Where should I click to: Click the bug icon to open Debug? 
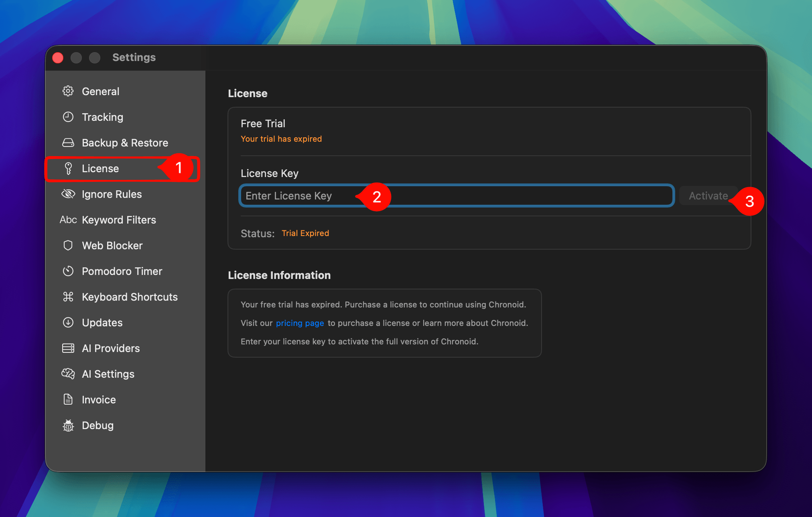point(69,425)
